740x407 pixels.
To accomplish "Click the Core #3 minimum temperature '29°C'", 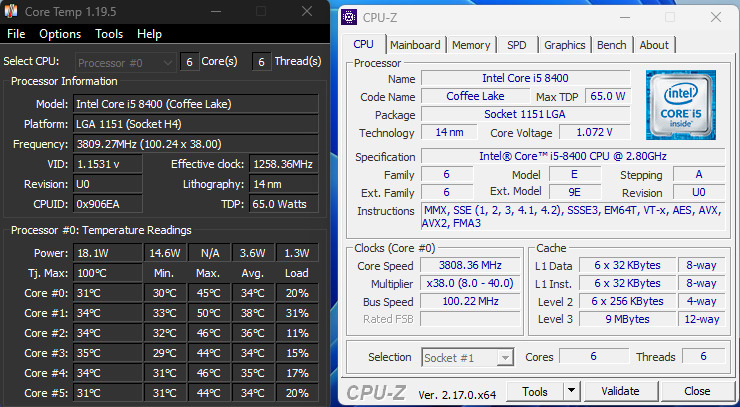I will 165,353.
